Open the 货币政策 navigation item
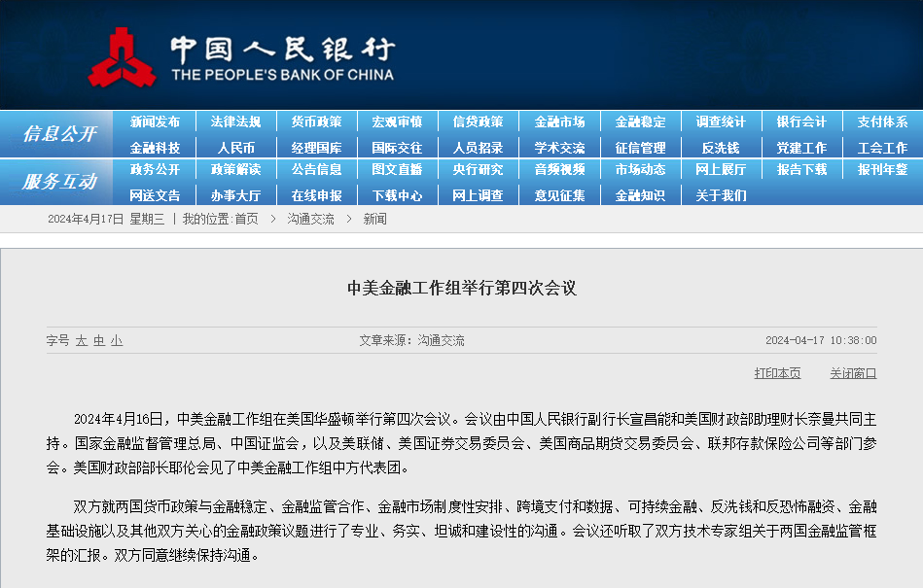Screen dimensions: 923x588 pos(316,121)
